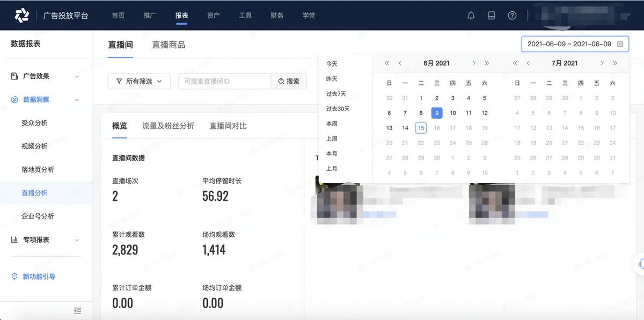
Task: Select the 直播间对比 sub-tab
Action: click(228, 126)
